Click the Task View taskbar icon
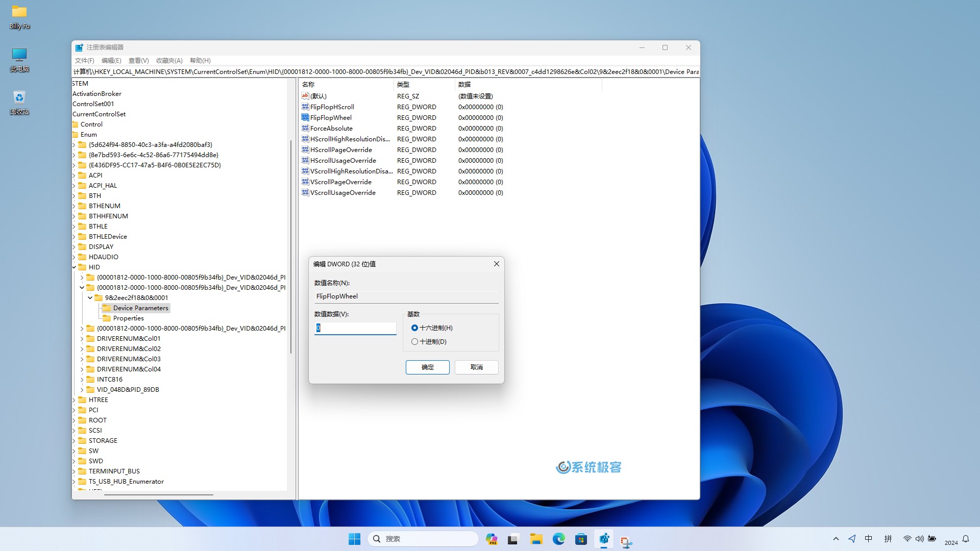The width and height of the screenshot is (980, 551). click(513, 539)
